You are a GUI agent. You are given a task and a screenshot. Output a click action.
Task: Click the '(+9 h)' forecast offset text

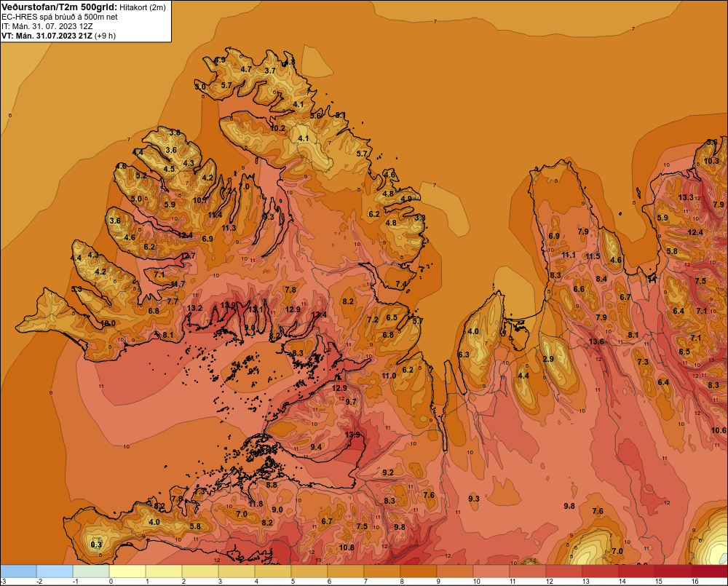click(105, 36)
